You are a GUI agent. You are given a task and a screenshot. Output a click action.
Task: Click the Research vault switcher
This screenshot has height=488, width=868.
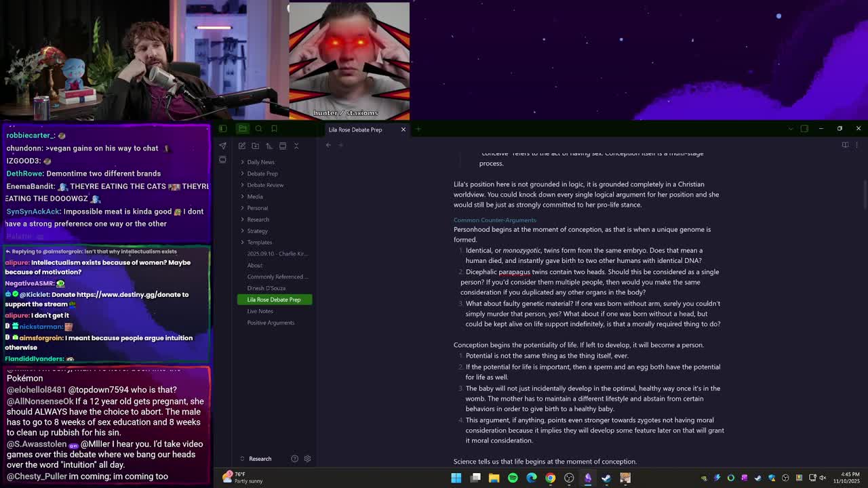click(x=260, y=459)
